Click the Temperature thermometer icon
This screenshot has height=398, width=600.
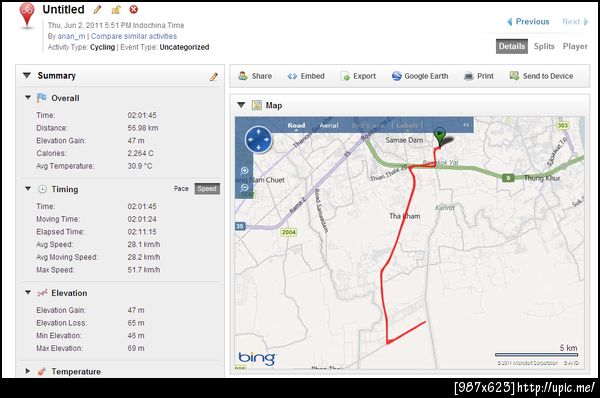pyautogui.click(x=42, y=371)
